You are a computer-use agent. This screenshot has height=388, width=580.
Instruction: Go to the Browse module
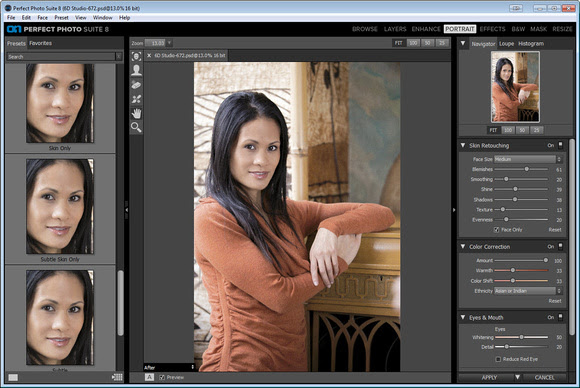(x=365, y=29)
